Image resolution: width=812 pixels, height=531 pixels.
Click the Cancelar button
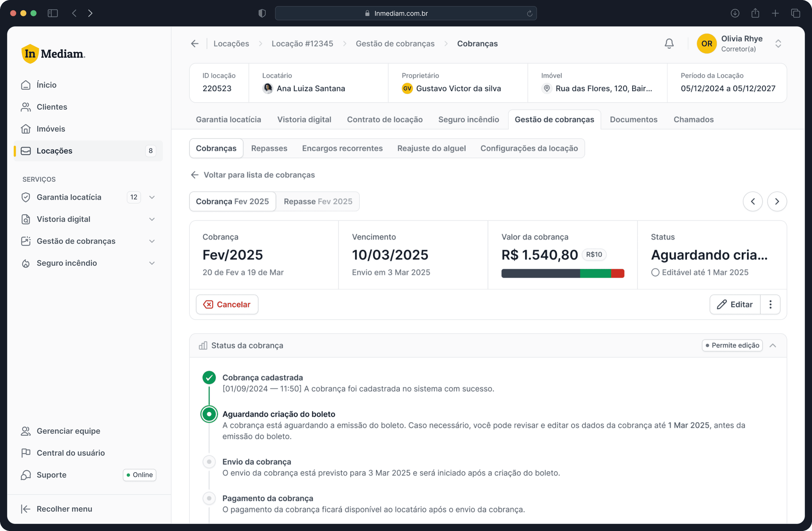coord(227,304)
